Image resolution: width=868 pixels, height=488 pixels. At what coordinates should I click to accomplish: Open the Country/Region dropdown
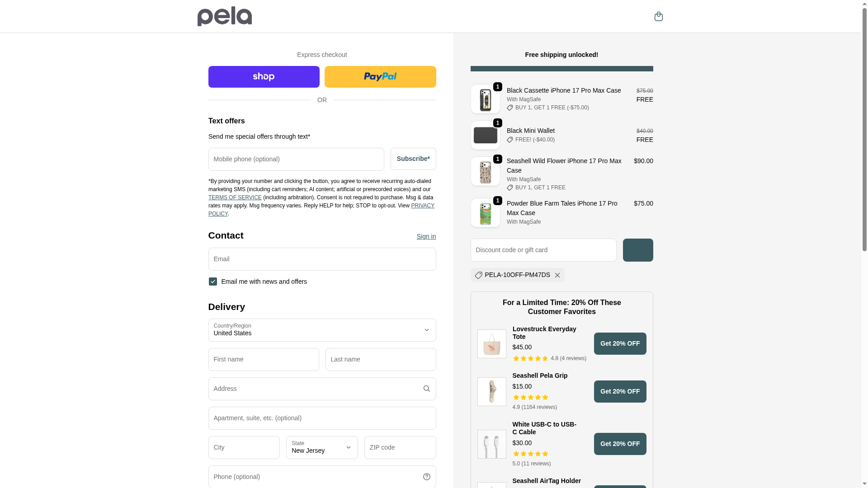pos(322,330)
